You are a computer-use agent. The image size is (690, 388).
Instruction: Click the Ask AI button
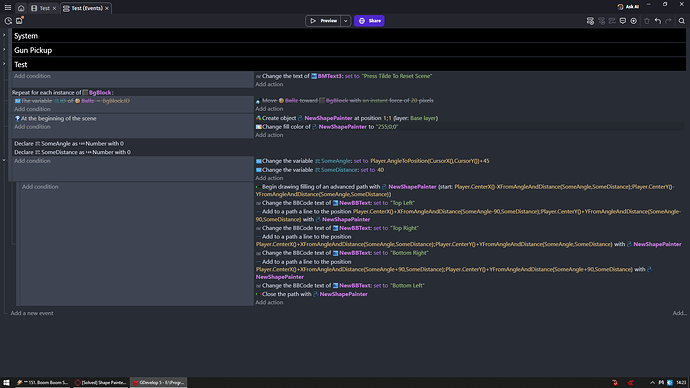[628, 7]
